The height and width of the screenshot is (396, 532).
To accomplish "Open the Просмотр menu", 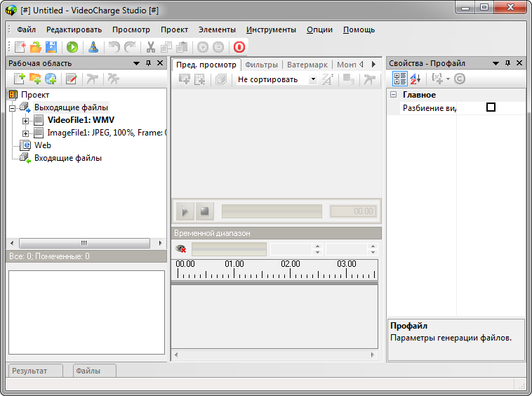I will point(131,30).
